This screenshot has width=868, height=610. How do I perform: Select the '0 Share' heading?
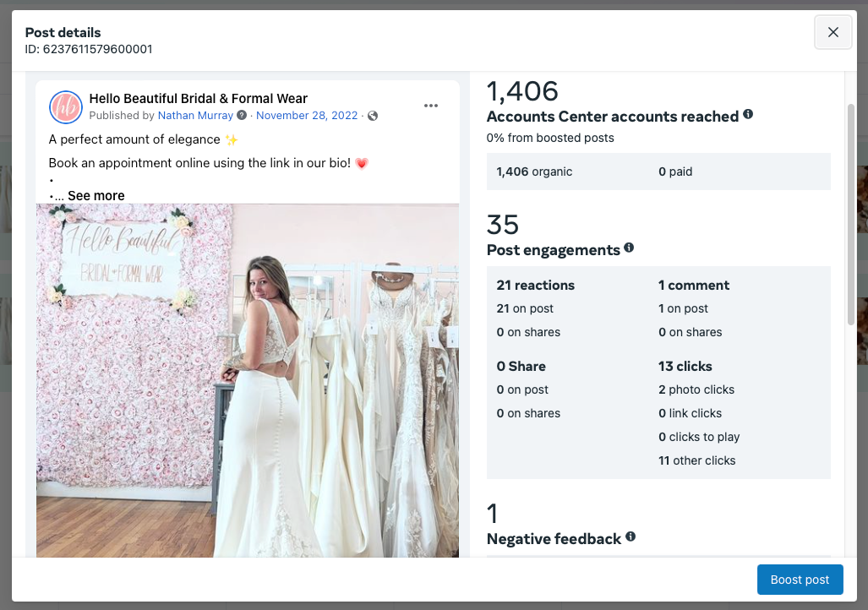pos(521,367)
